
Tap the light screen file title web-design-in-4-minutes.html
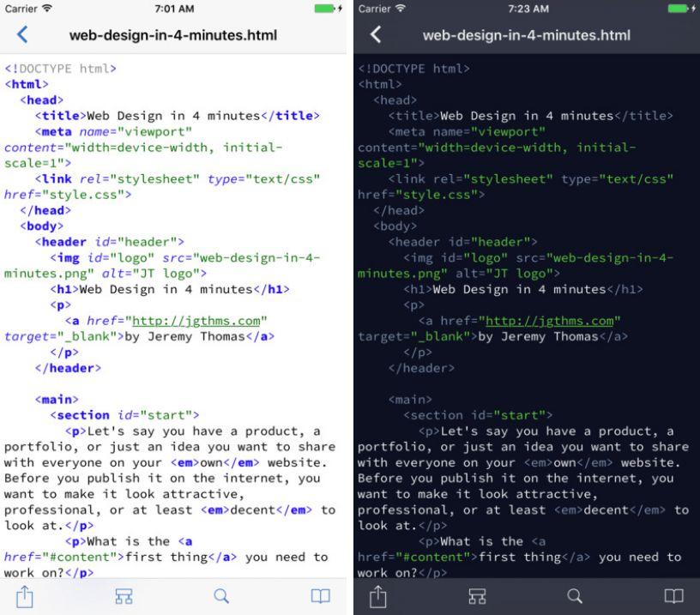pos(173,35)
